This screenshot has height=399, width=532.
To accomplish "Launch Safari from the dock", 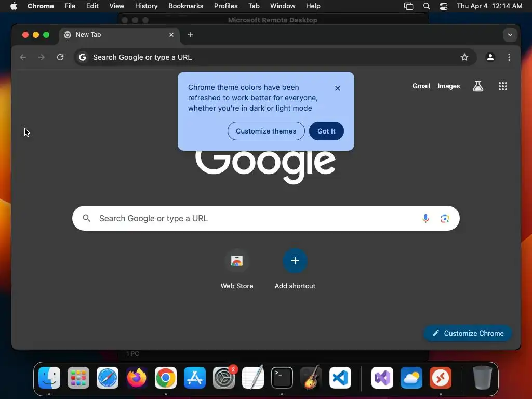I will pyautogui.click(x=108, y=378).
